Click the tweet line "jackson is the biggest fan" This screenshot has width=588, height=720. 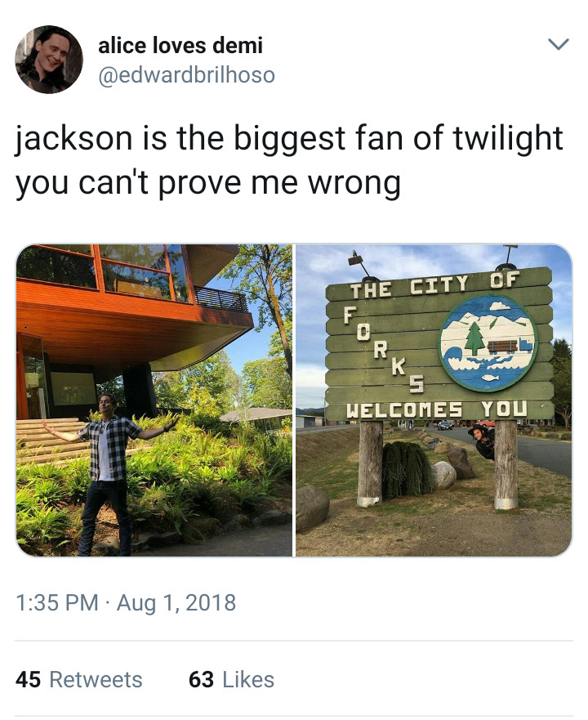pos(289,138)
